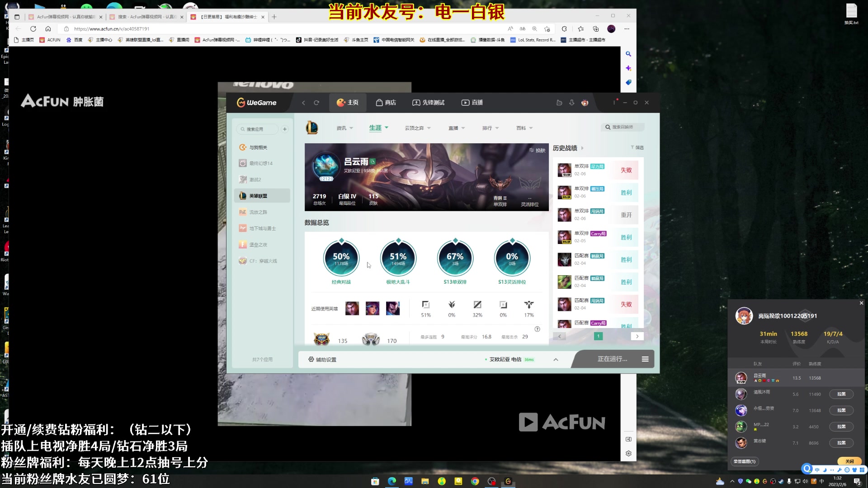This screenshot has height=488, width=868.
Task: Select match history page 1
Action: pos(598,336)
